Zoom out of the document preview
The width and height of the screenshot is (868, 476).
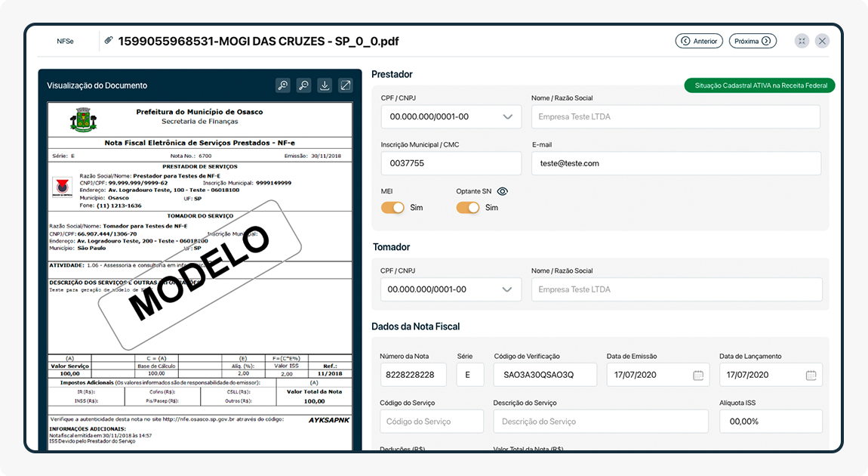tap(303, 85)
